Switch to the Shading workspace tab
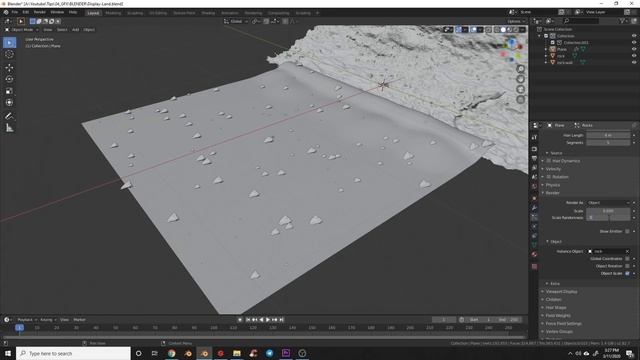 (208, 13)
